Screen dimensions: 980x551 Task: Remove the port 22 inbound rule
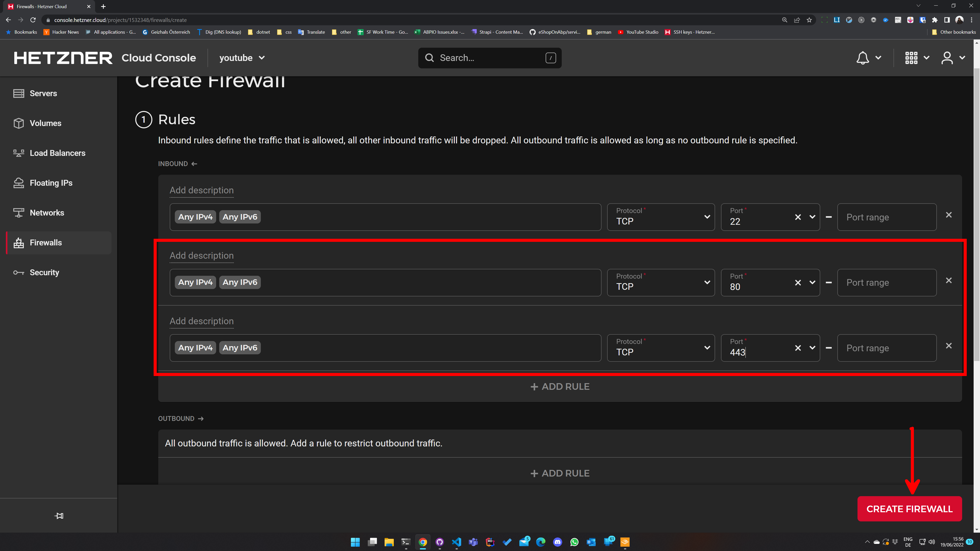click(949, 215)
